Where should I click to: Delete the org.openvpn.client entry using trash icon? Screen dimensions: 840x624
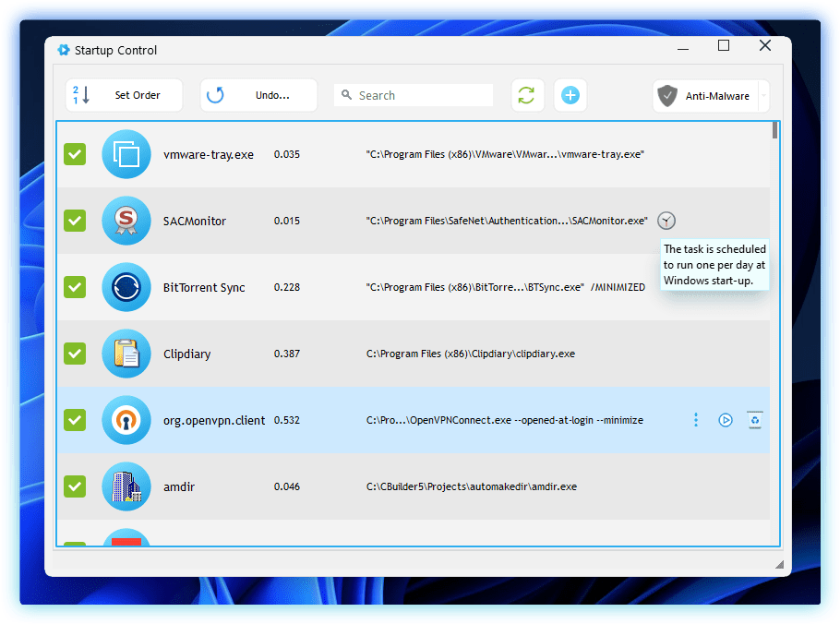(755, 420)
